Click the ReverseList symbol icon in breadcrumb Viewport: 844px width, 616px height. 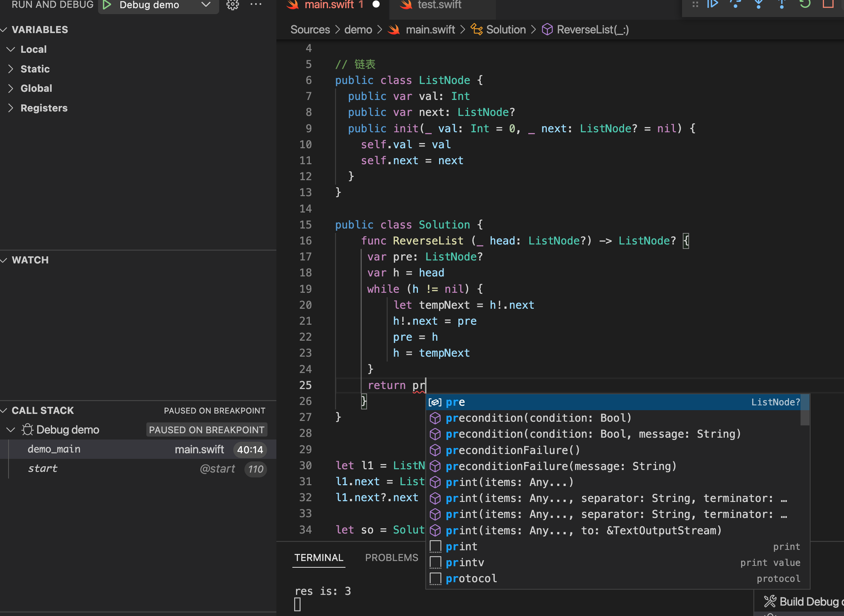tap(547, 29)
